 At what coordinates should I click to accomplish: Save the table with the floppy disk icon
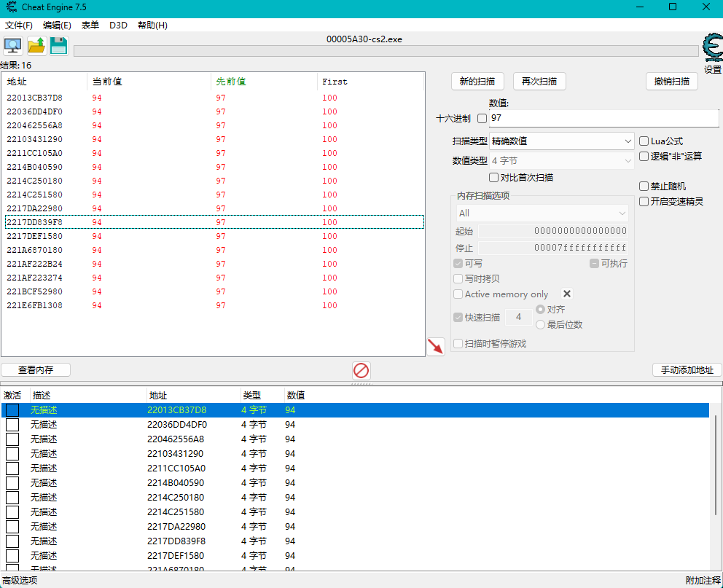[58, 46]
